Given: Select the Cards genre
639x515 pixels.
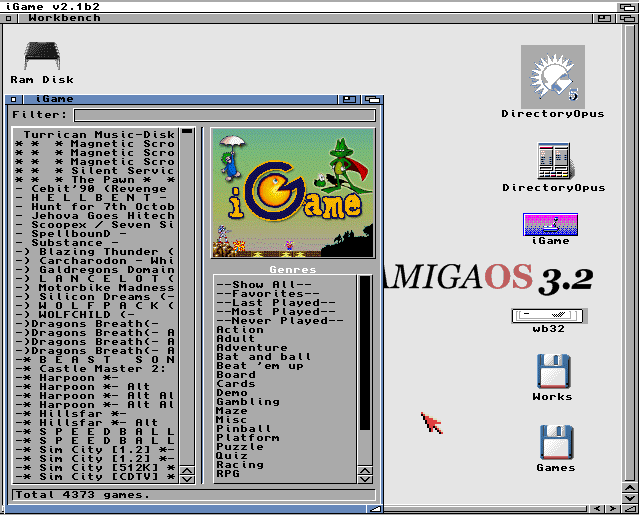Looking at the screenshot, I should (x=236, y=383).
